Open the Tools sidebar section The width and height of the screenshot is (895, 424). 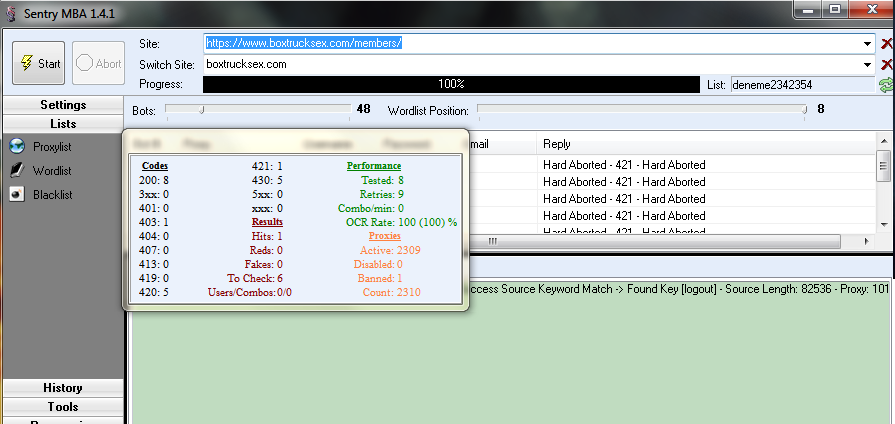point(63,407)
